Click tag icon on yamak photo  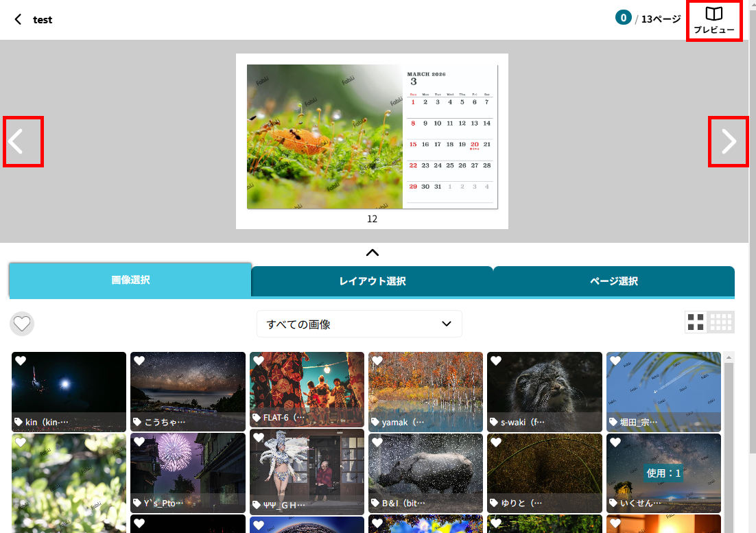375,423
